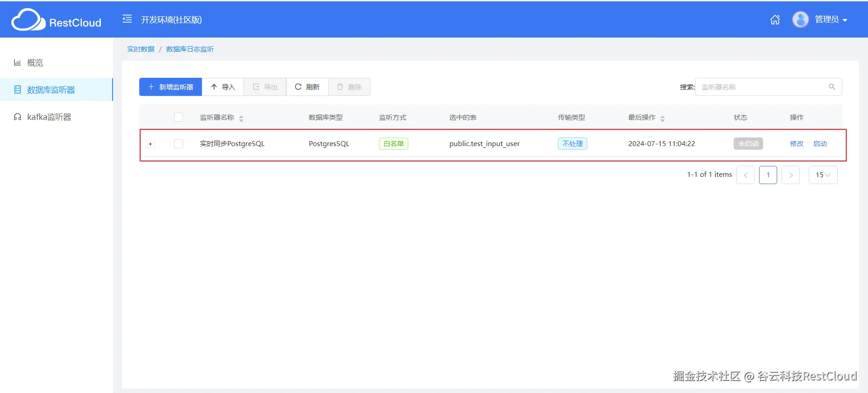Click the 导出 export button
This screenshot has height=393, width=868.
point(265,87)
